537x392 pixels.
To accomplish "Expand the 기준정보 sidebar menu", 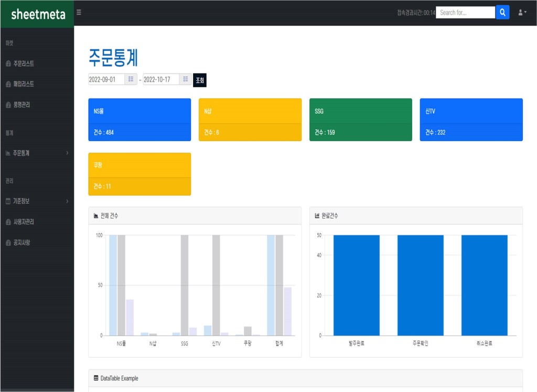I will click(37, 201).
